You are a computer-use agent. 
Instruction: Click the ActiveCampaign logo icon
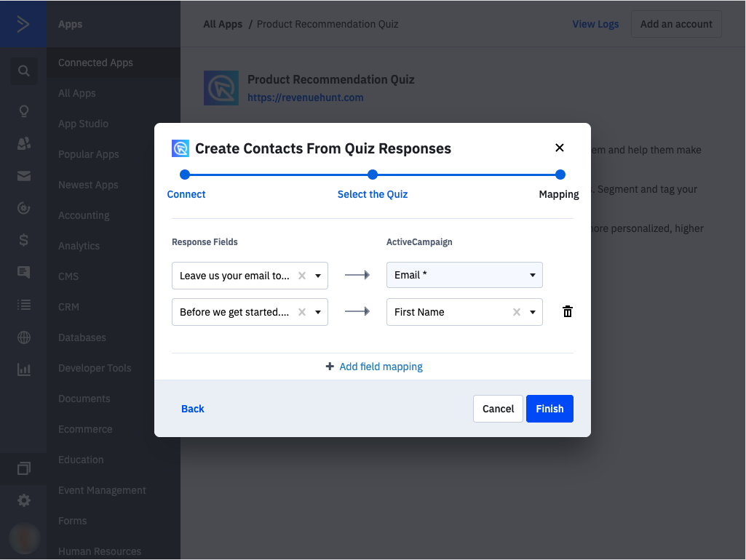tap(23, 24)
